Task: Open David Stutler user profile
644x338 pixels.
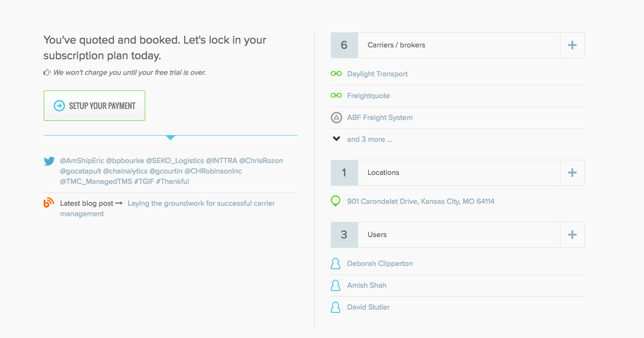Action: pyautogui.click(x=368, y=307)
